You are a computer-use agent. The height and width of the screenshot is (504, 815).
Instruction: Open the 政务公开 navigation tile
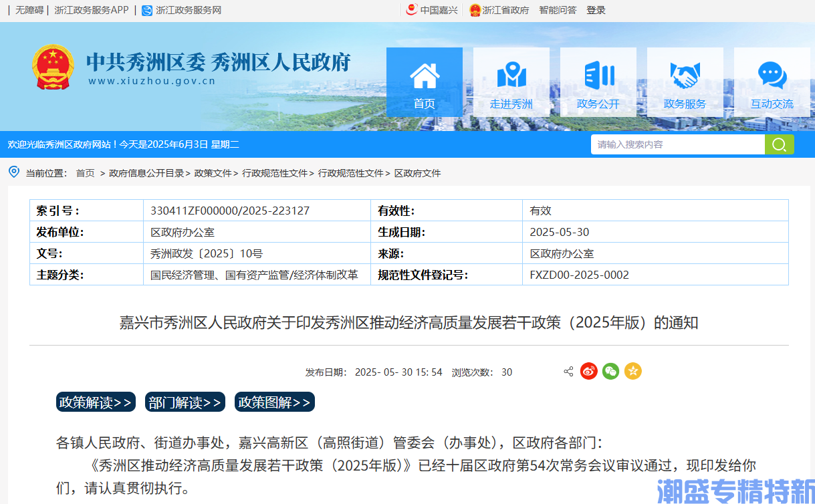(x=598, y=82)
